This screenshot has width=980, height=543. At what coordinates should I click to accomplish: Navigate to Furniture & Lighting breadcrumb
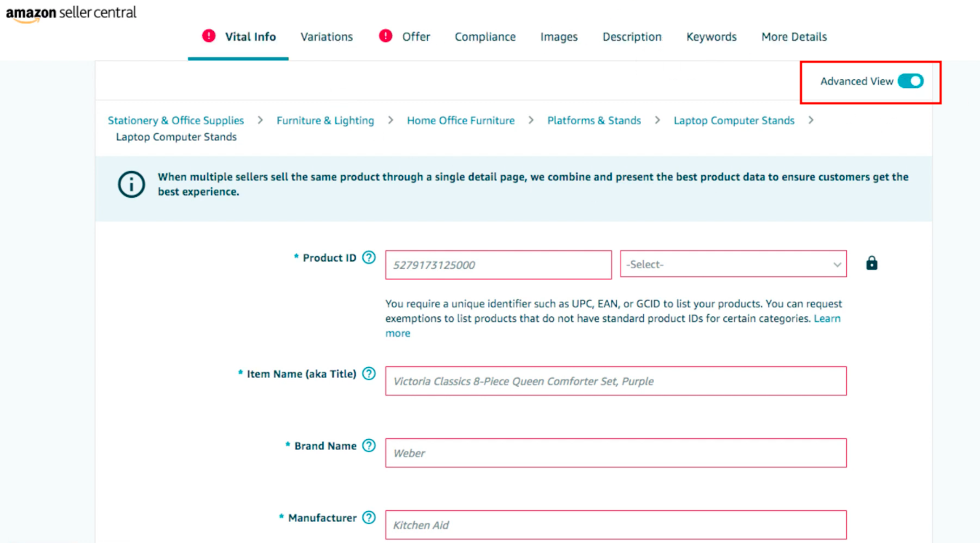tap(325, 121)
